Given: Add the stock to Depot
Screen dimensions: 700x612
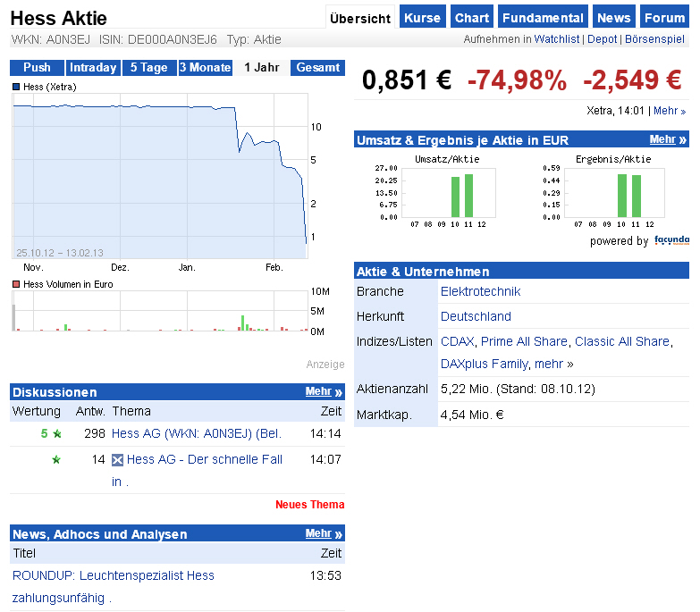Looking at the screenshot, I should (602, 39).
